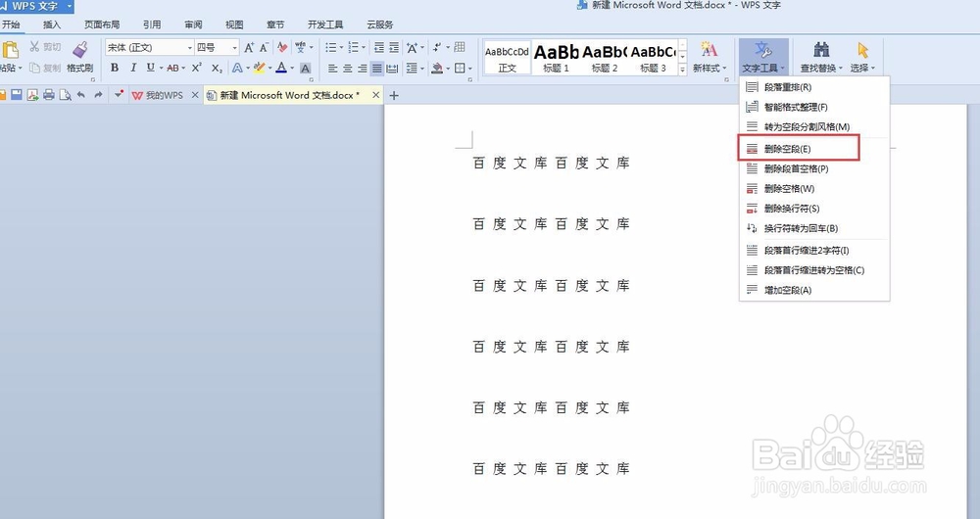980x519 pixels.
Task: Click the Save floppy disk icon
Action: [x=17, y=95]
